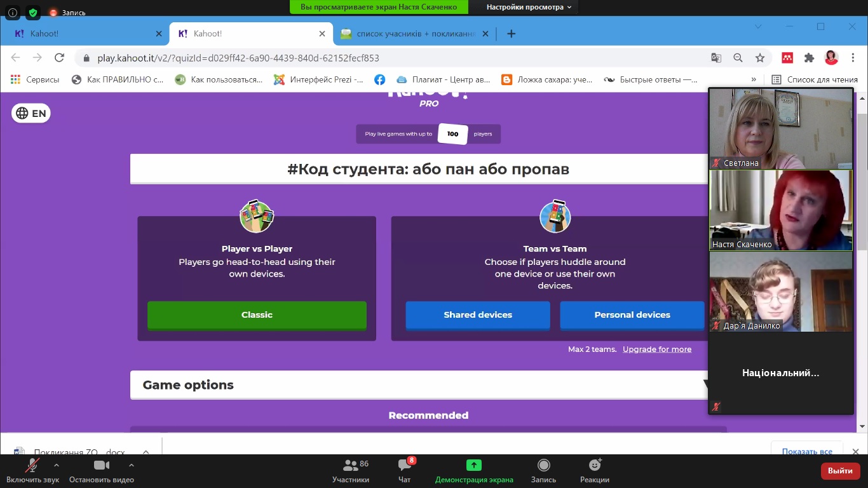Open the Чат chat panel
Screen dimensions: 868x488
click(405, 471)
